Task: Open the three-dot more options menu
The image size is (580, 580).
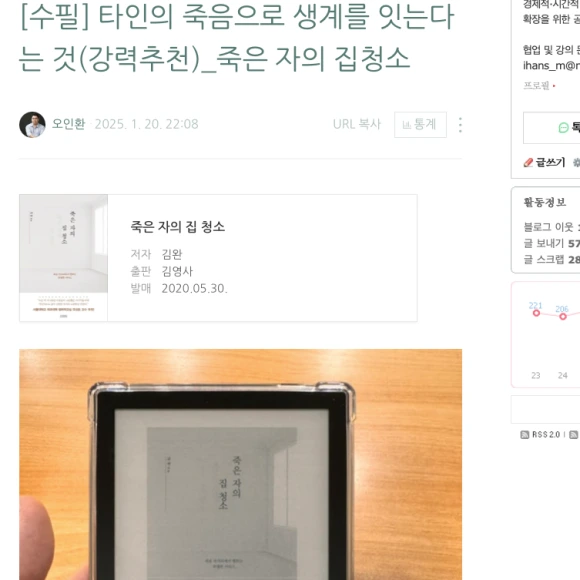Action: tap(460, 125)
